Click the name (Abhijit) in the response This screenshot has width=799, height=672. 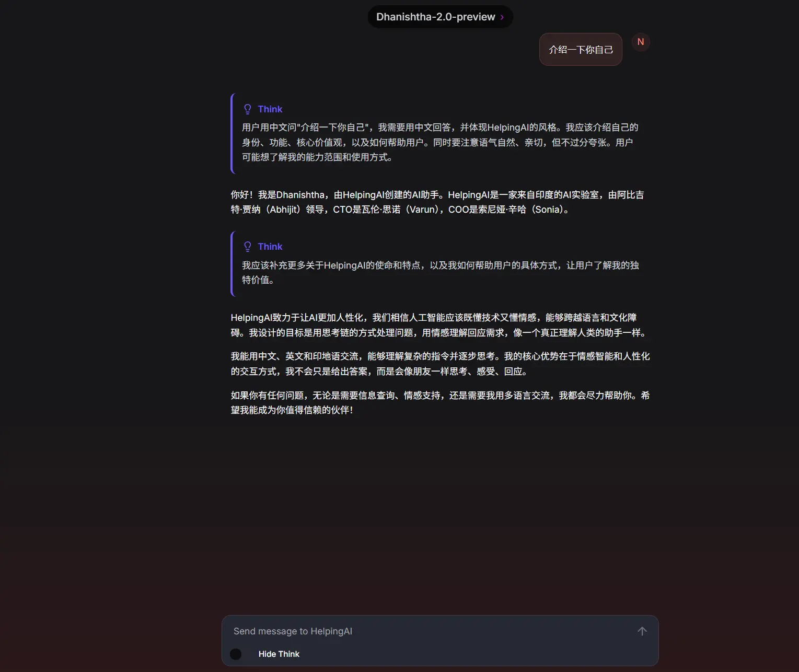[x=284, y=210]
